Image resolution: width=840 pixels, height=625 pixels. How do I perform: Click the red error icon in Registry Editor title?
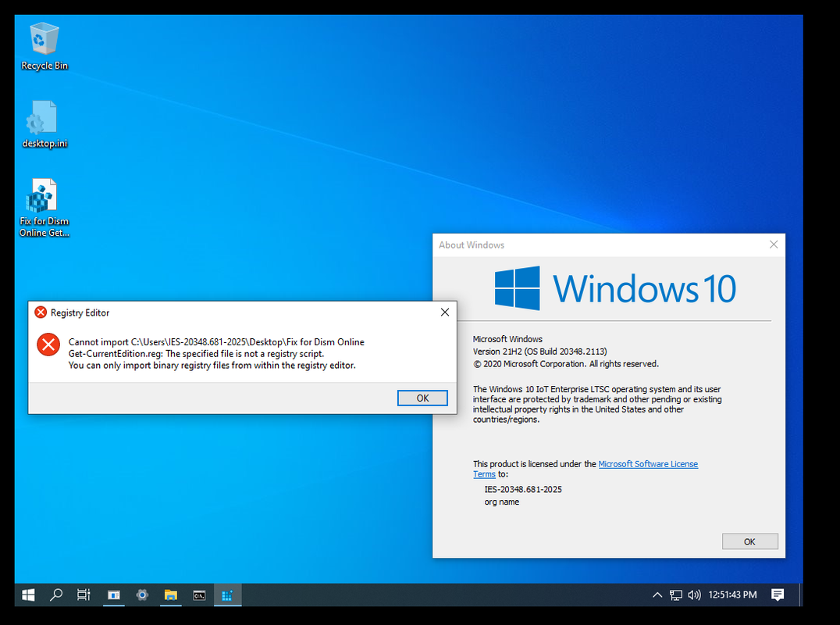point(40,312)
